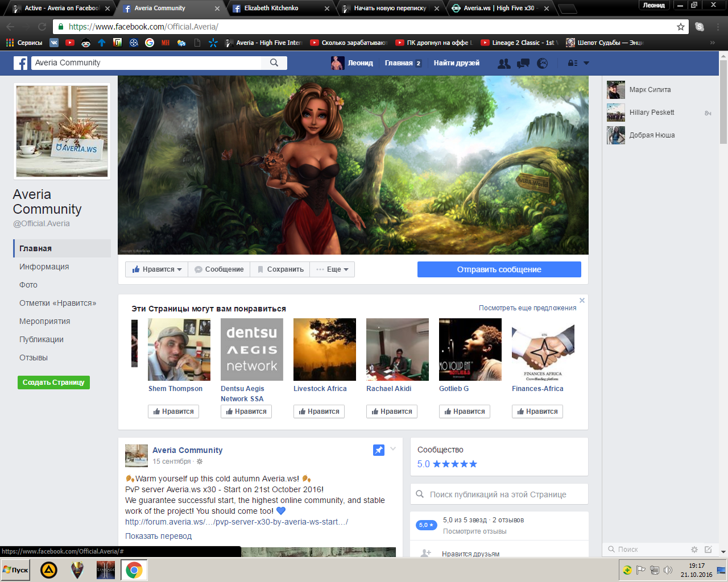This screenshot has width=728, height=582.
Task: Open Информация in page sidebar
Action: (x=44, y=267)
